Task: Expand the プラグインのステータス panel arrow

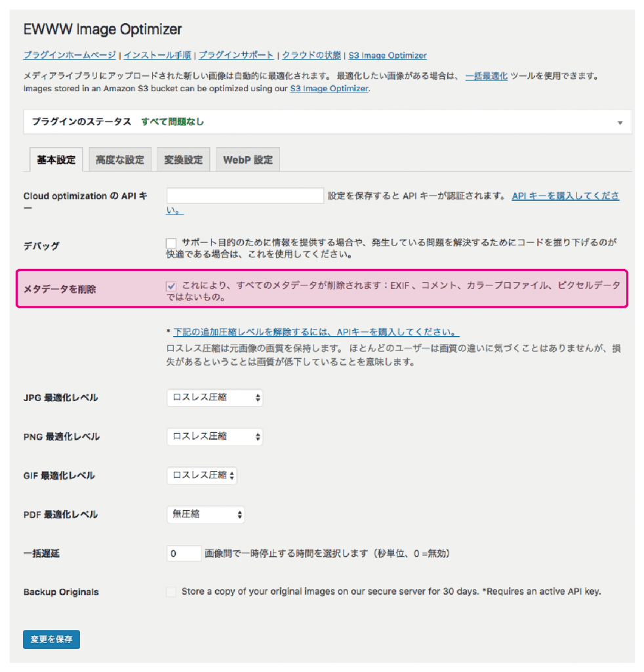Action: pos(620,123)
